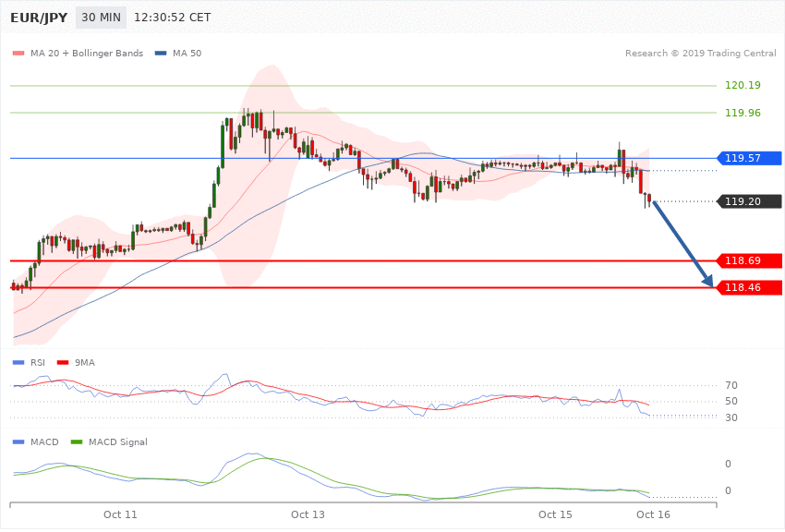This screenshot has width=785, height=532.
Task: Select the MA 20 + Bollinger Bands legend label
Action: coord(87,53)
